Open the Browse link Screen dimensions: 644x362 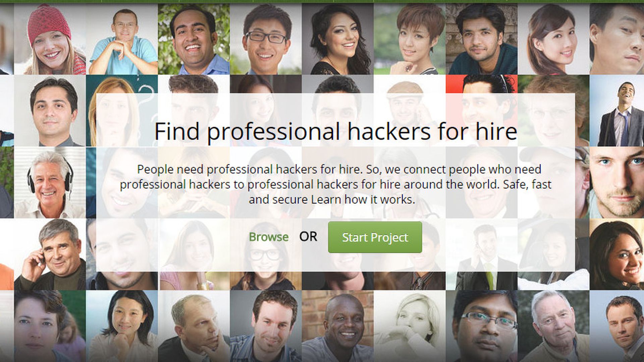point(269,237)
